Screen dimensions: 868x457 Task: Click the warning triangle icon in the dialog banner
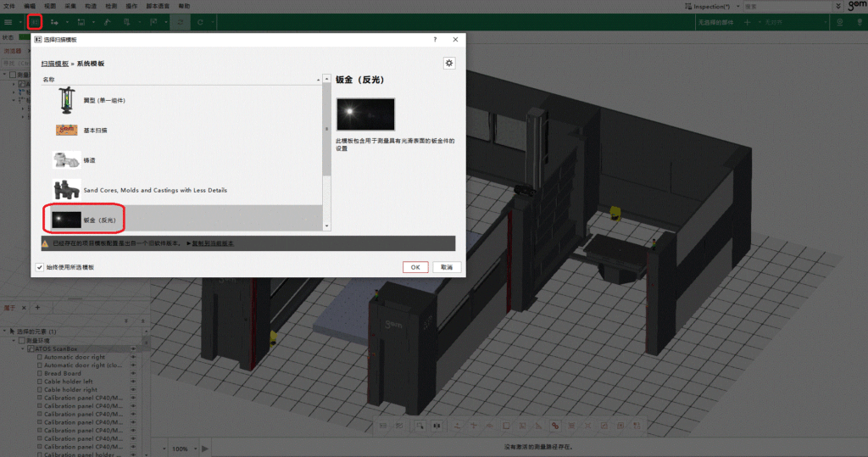pyautogui.click(x=46, y=243)
